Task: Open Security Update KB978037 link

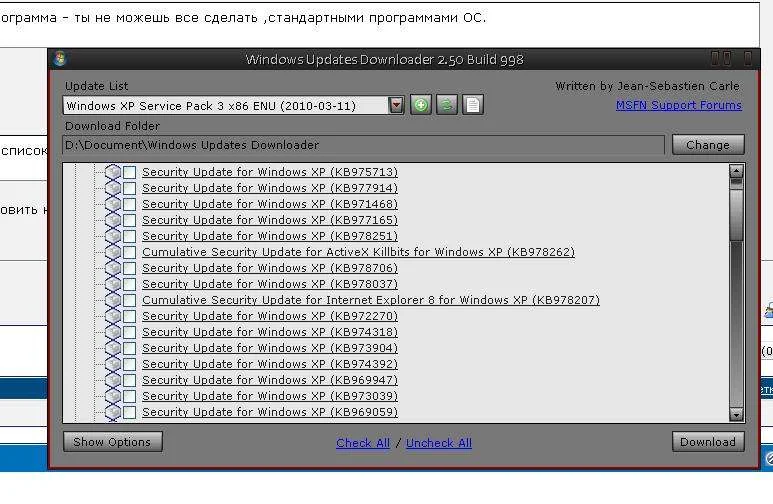Action: [x=270, y=284]
